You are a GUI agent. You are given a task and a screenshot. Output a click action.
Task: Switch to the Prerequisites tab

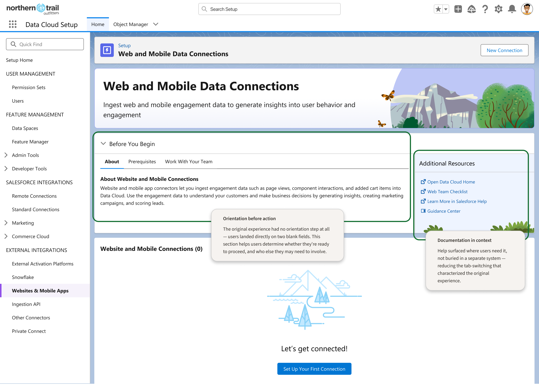pos(142,162)
